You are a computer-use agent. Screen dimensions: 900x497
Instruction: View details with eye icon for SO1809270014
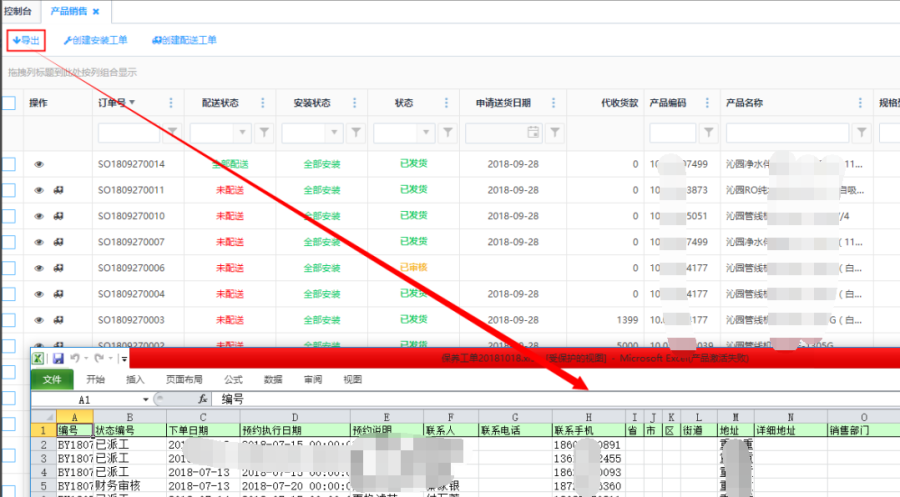coord(40,164)
